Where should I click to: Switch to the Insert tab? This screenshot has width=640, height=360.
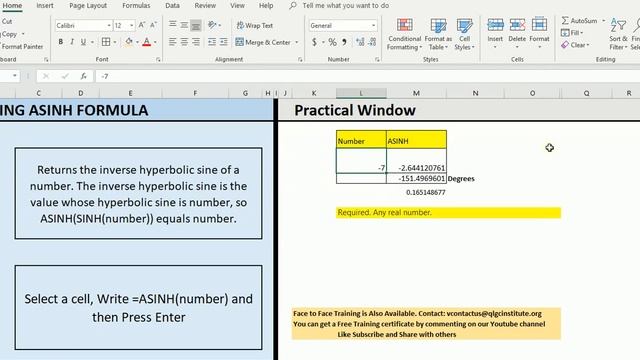(44, 6)
